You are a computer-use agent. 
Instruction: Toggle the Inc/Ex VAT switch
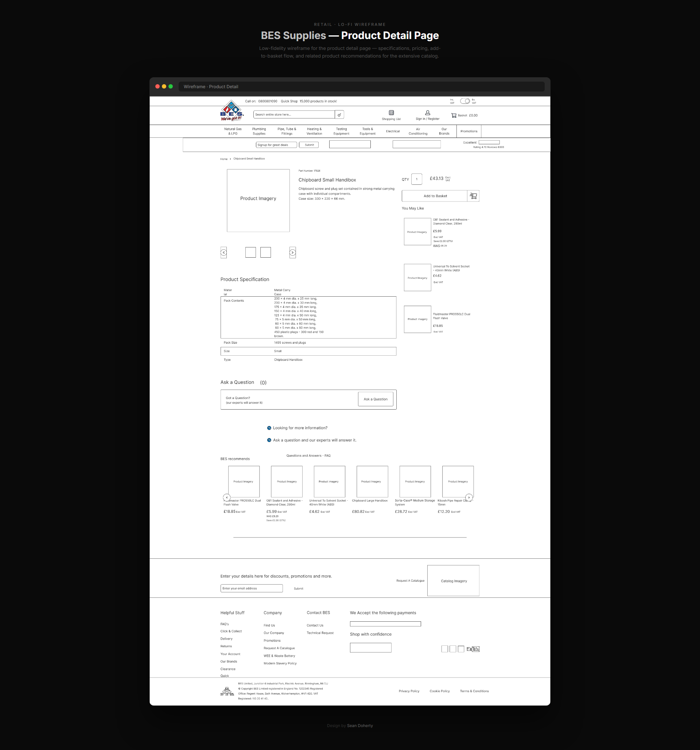(465, 101)
